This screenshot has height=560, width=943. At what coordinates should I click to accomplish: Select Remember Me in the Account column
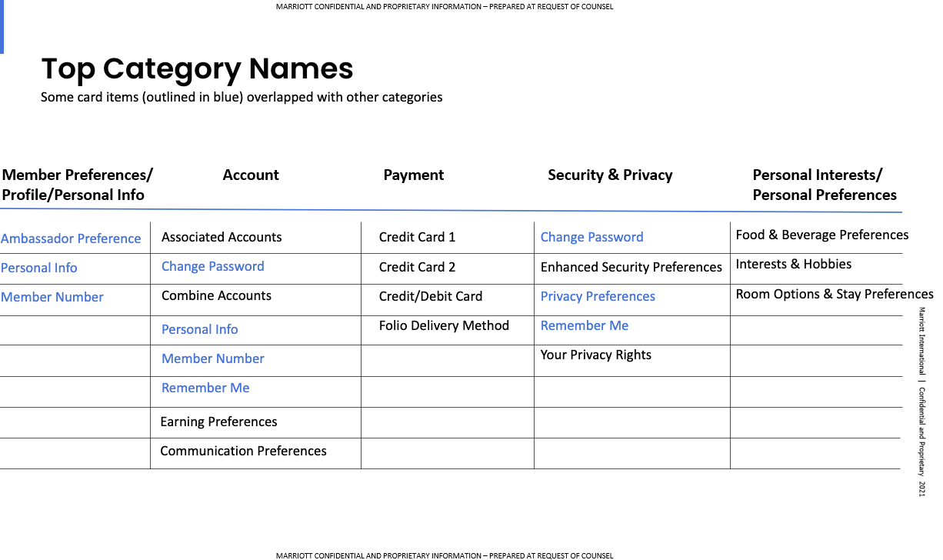coord(205,388)
